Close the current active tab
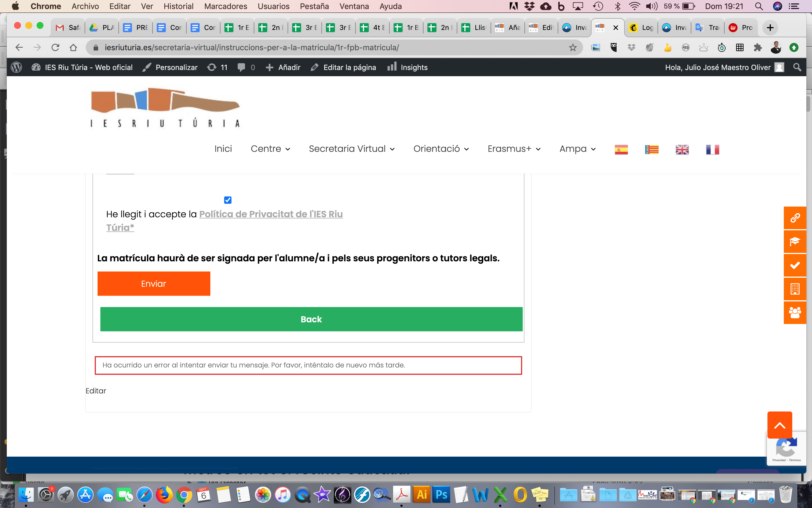This screenshot has height=508, width=812. click(615, 28)
